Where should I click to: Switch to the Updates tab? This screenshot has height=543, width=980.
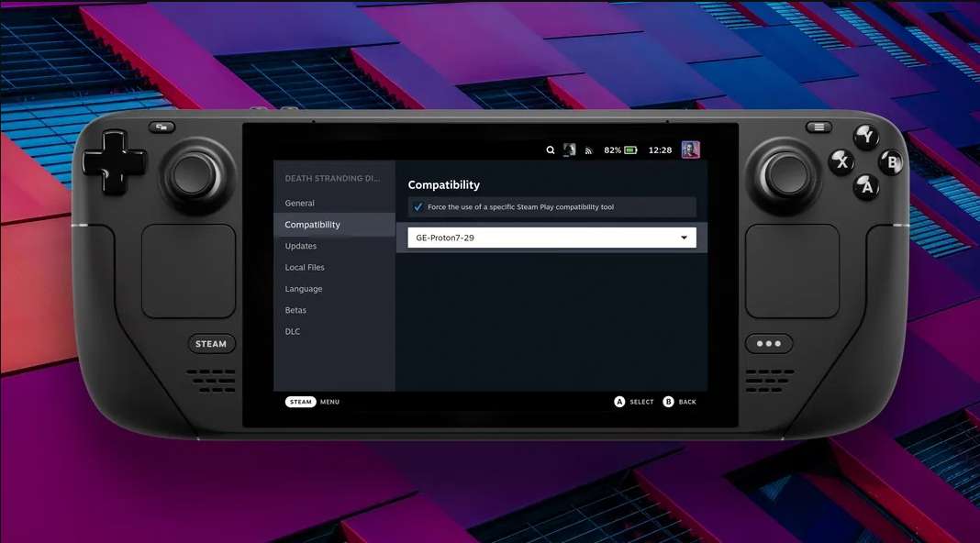[x=334, y=246]
